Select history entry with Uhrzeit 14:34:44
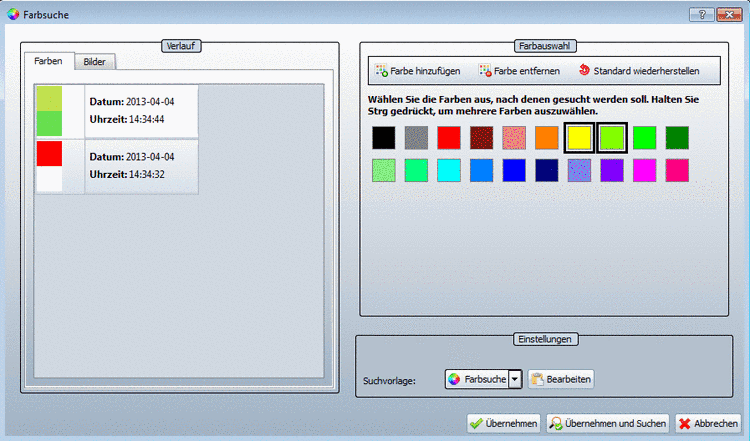The height and width of the screenshot is (441, 750). coord(117,111)
